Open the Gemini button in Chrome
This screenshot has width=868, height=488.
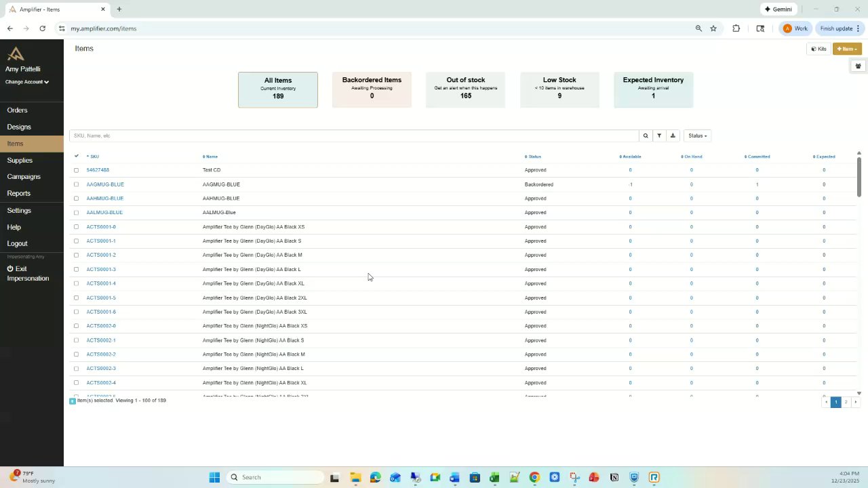tap(778, 9)
